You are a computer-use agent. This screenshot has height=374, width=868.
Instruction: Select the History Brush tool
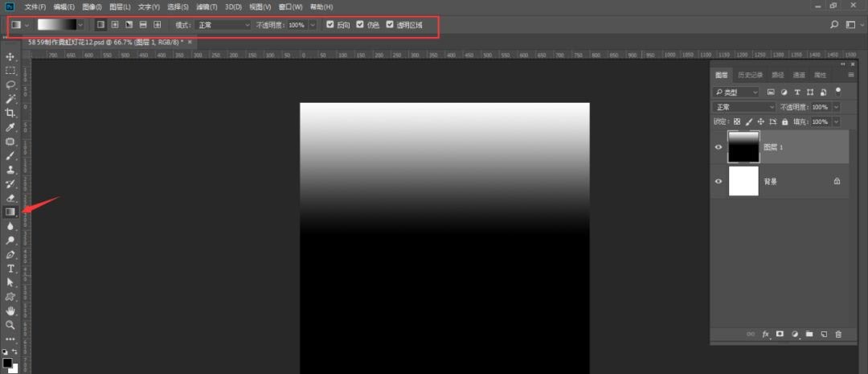[x=10, y=184]
